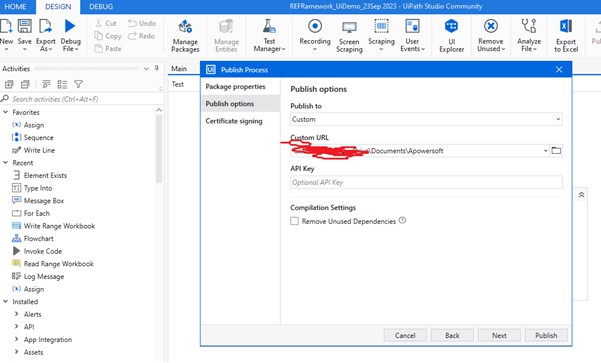
Task: Open the Main workflow tab
Action: coord(179,69)
